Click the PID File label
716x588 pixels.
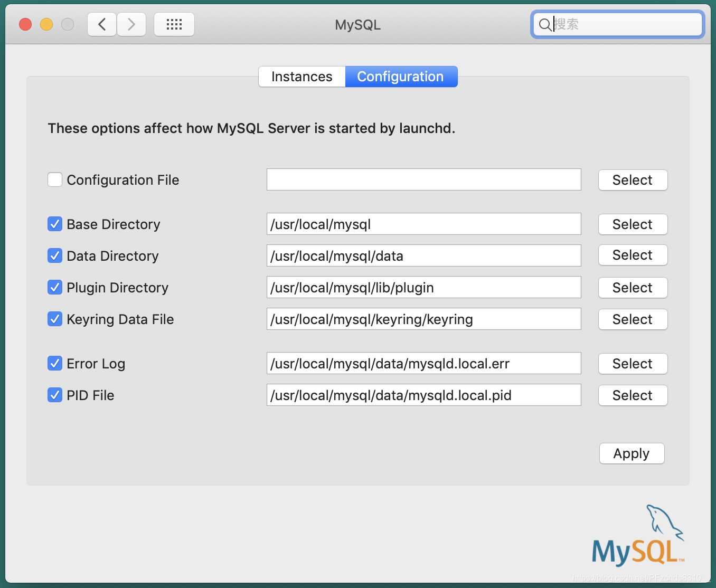tap(90, 395)
